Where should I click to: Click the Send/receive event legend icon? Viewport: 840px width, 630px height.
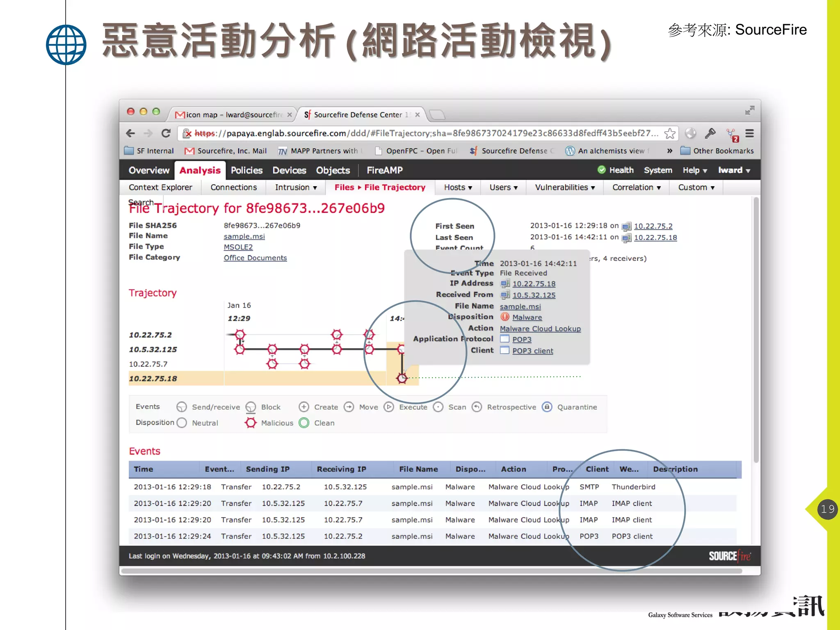pos(181,407)
